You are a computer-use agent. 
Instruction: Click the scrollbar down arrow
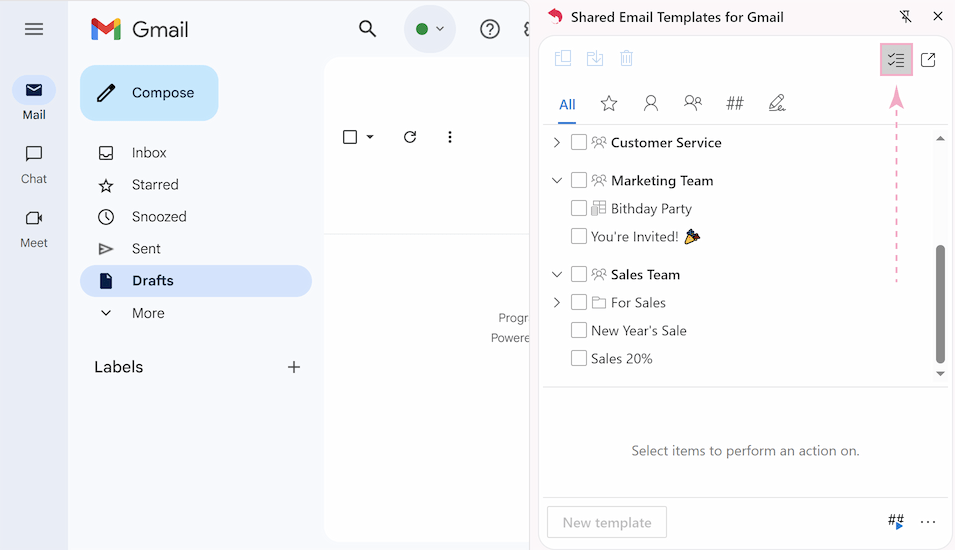click(940, 373)
